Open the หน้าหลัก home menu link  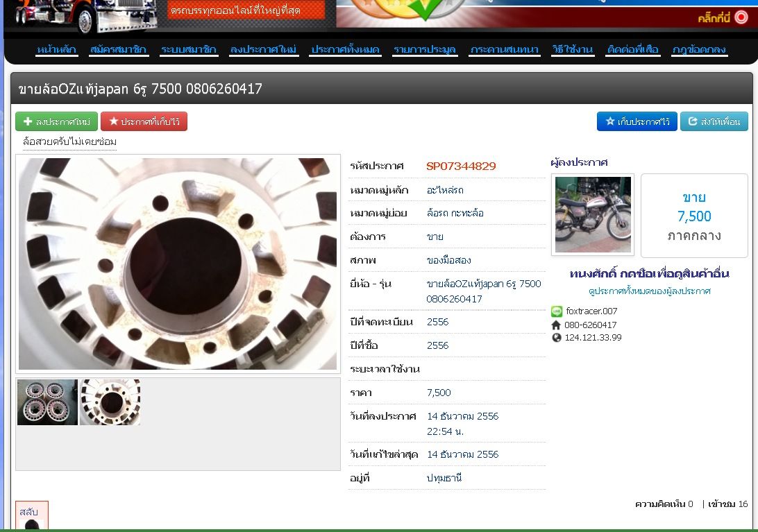56,49
